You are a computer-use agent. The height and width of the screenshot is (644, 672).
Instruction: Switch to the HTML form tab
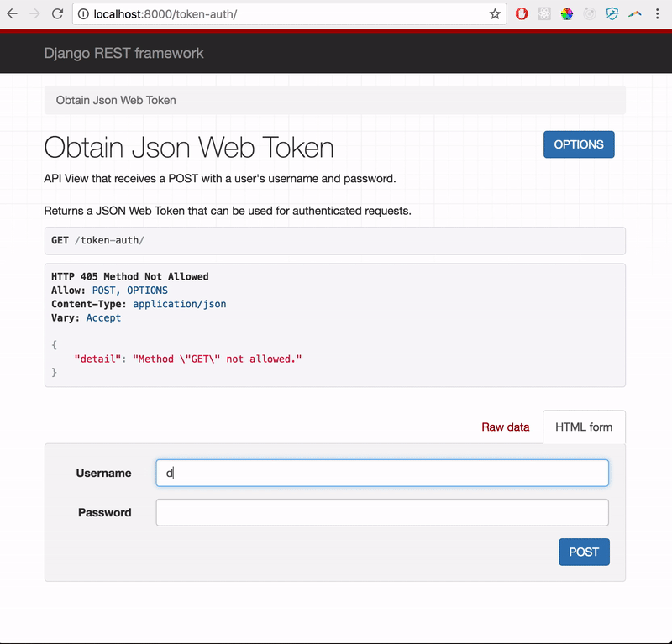[584, 427]
